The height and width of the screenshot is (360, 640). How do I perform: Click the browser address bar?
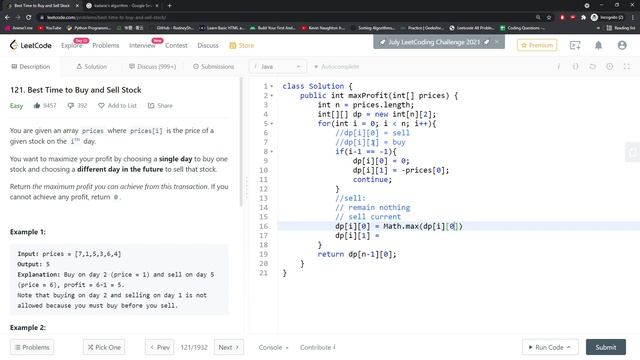pos(286,18)
